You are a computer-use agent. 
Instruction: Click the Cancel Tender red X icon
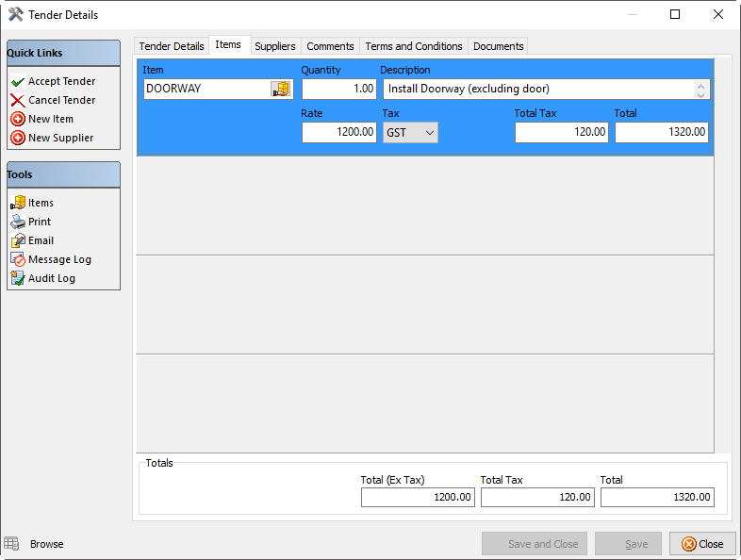pyautogui.click(x=18, y=101)
